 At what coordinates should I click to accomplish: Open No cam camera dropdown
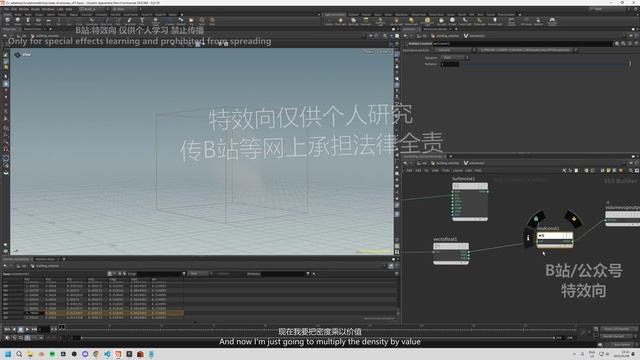[x=384, y=52]
